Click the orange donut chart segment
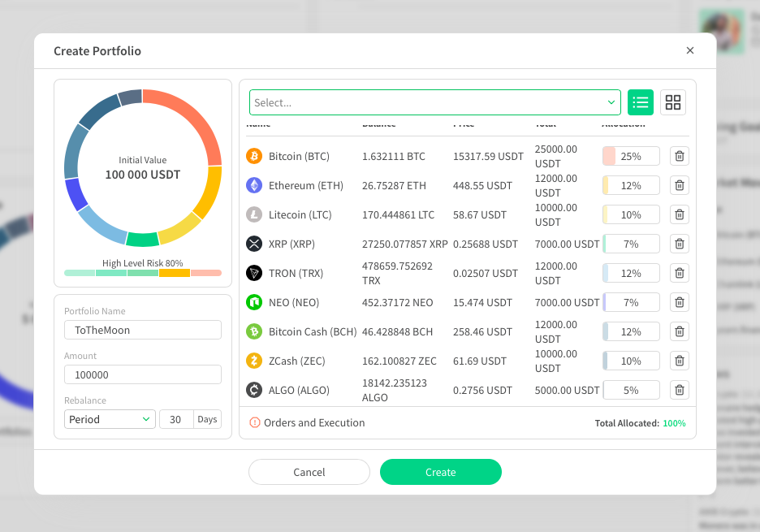The width and height of the screenshot is (760, 532). [x=193, y=119]
